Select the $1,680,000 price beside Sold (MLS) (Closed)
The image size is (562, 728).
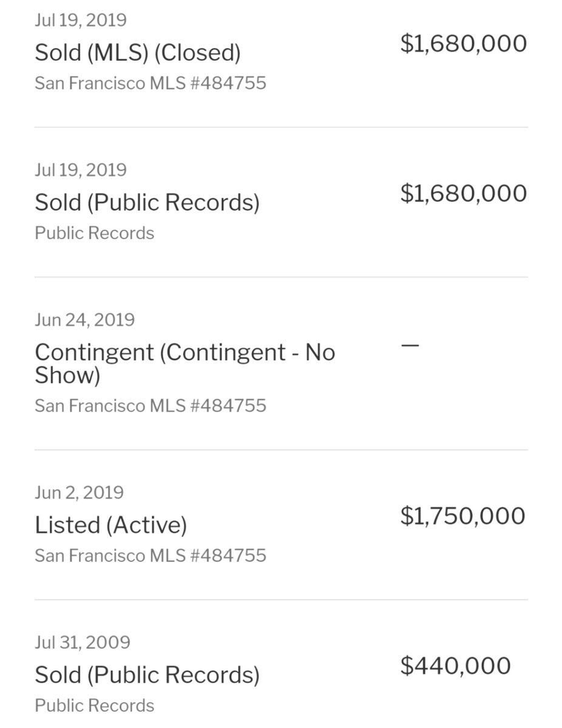tap(463, 44)
